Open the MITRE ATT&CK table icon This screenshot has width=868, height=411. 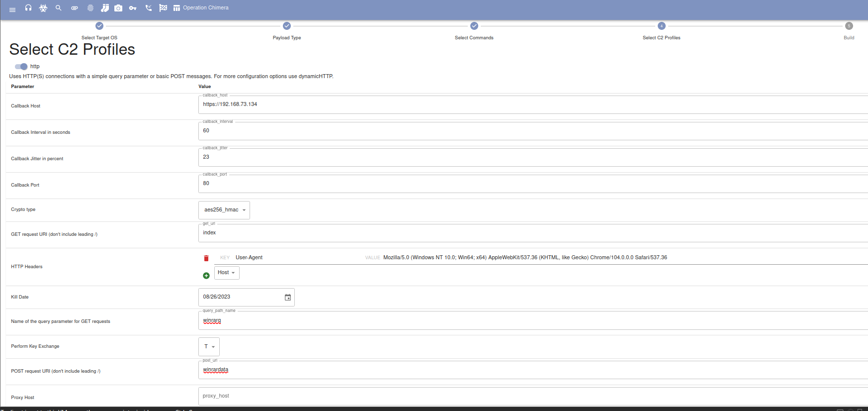point(176,8)
